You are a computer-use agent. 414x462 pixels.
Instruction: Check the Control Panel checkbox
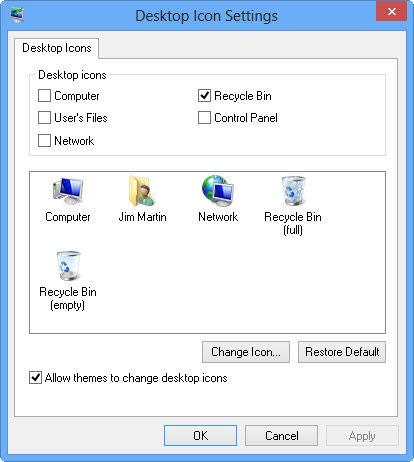204,118
